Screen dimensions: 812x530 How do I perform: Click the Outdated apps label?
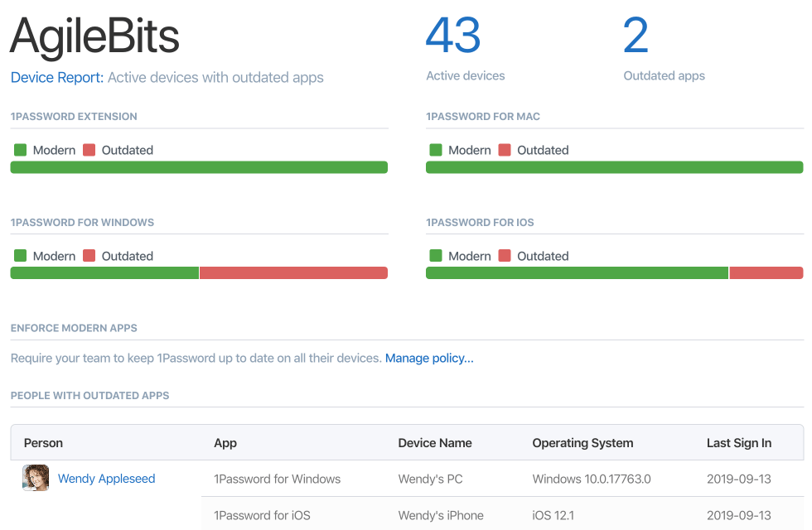664,75
